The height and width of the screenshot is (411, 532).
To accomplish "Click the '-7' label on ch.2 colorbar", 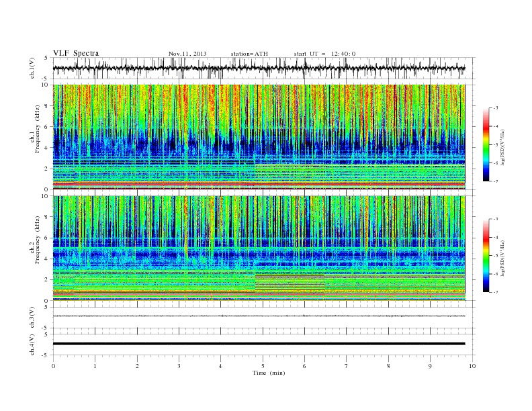I will pos(496,292).
